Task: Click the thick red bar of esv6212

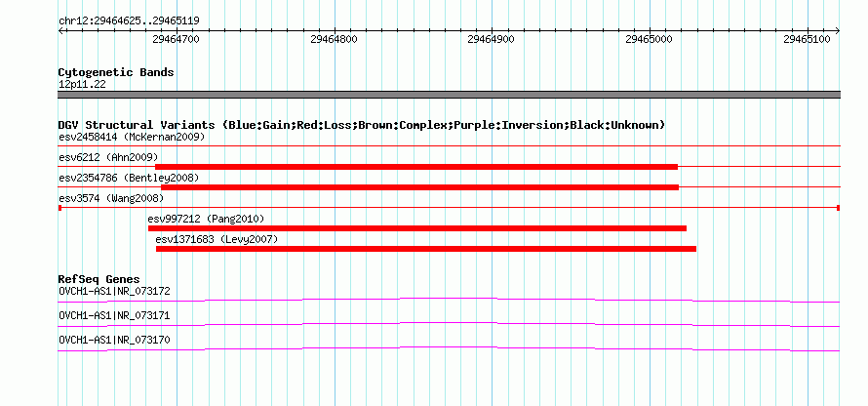Action: click(x=416, y=167)
